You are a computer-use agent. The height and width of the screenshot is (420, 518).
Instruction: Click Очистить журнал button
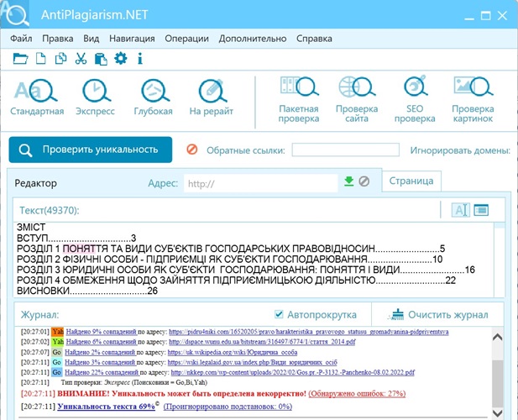tap(437, 315)
